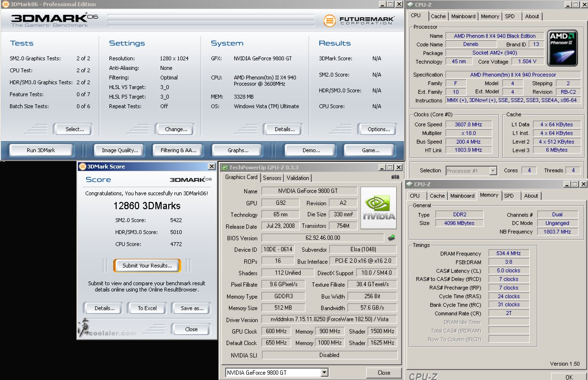Open Cache tab in upper CPU-Z window
The height and width of the screenshot is (380, 588).
click(x=438, y=16)
